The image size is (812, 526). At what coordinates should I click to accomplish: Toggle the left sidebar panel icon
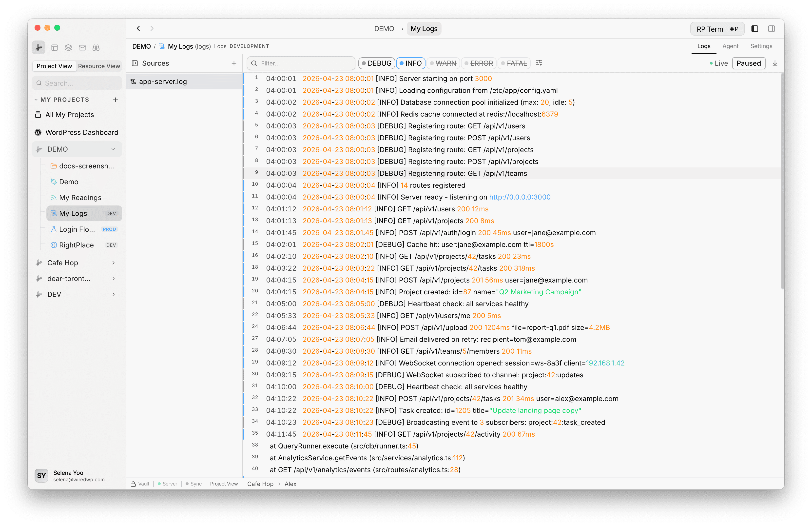755,29
